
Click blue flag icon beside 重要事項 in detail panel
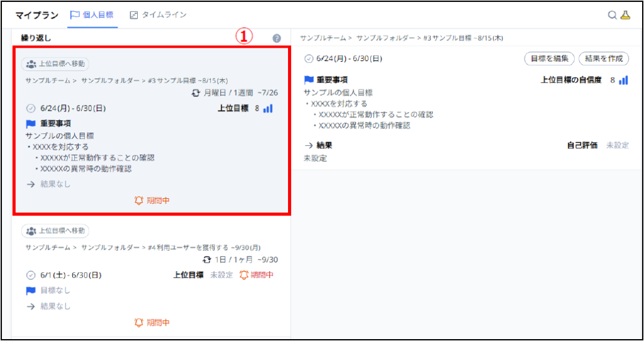tap(308, 80)
